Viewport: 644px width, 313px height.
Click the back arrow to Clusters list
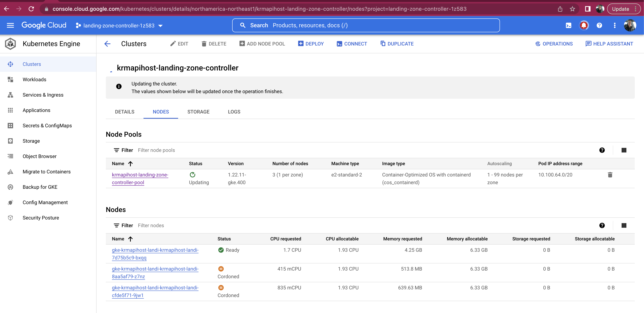tap(107, 44)
